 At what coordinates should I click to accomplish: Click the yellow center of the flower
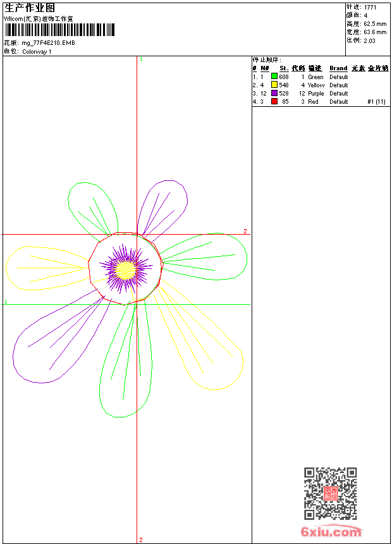click(127, 269)
